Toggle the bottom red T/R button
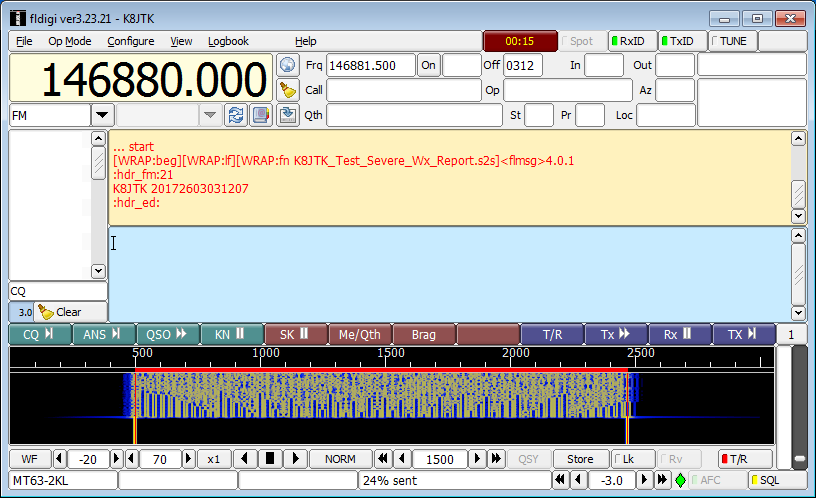The height and width of the screenshot is (498, 816). tap(744, 459)
